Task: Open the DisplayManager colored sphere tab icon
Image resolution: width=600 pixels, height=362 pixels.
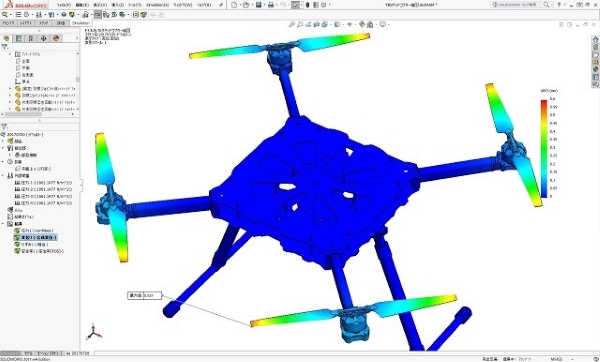Action: [x=56, y=38]
